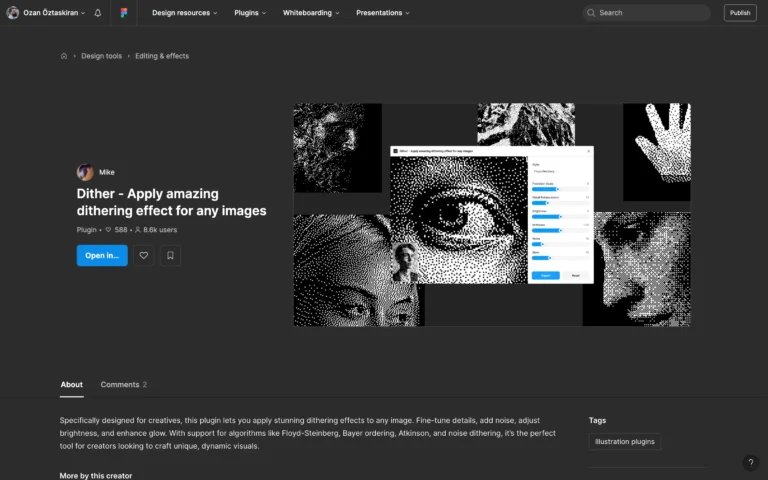Click the Open in... button
The height and width of the screenshot is (480, 768).
click(x=102, y=255)
